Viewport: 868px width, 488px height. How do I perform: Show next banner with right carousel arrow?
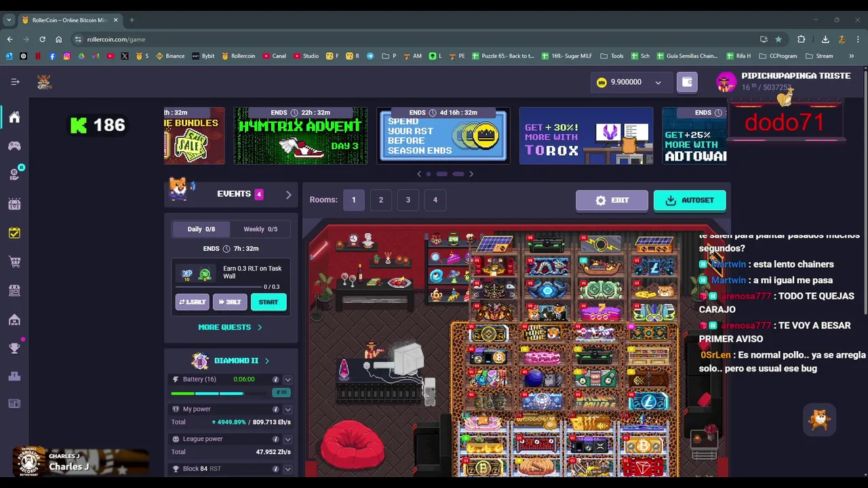pyautogui.click(x=471, y=174)
